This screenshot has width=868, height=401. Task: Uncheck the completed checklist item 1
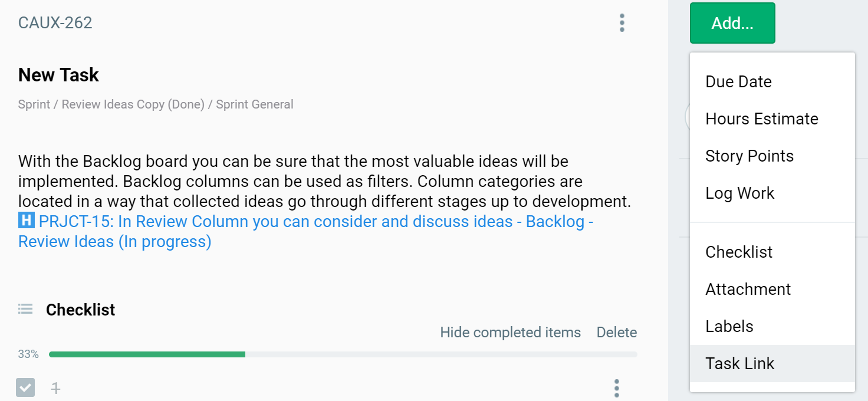[x=25, y=387]
